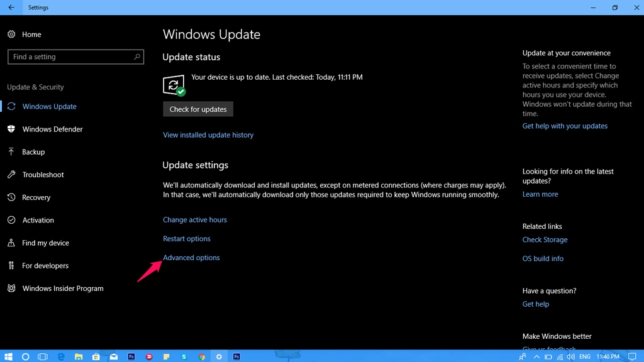Click Get help with your updates link
This screenshot has height=362, width=644.
point(565,126)
